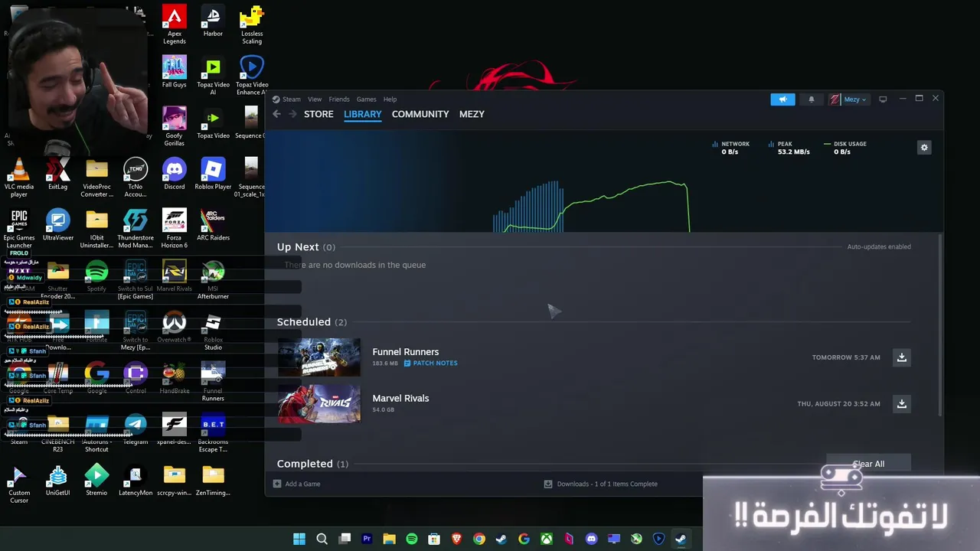
Task: Open Steam announcements megaphone button
Action: tap(782, 99)
